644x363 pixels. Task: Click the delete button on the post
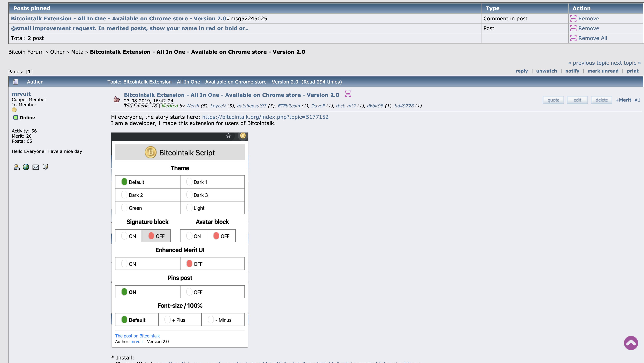(601, 100)
